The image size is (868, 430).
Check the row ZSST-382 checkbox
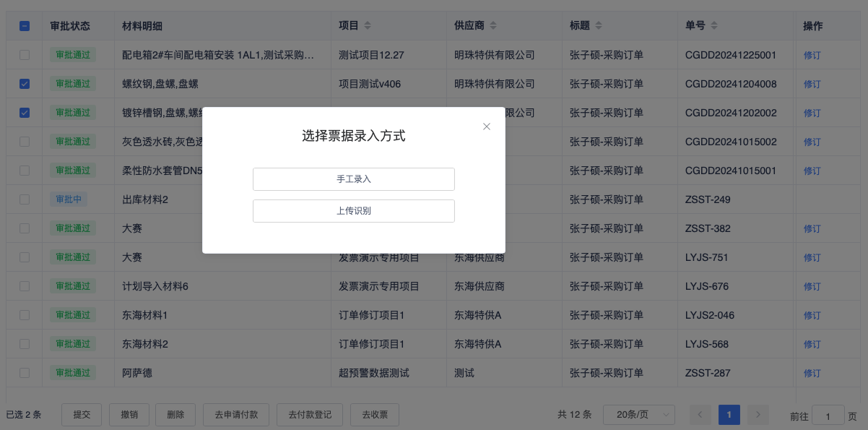click(25, 228)
